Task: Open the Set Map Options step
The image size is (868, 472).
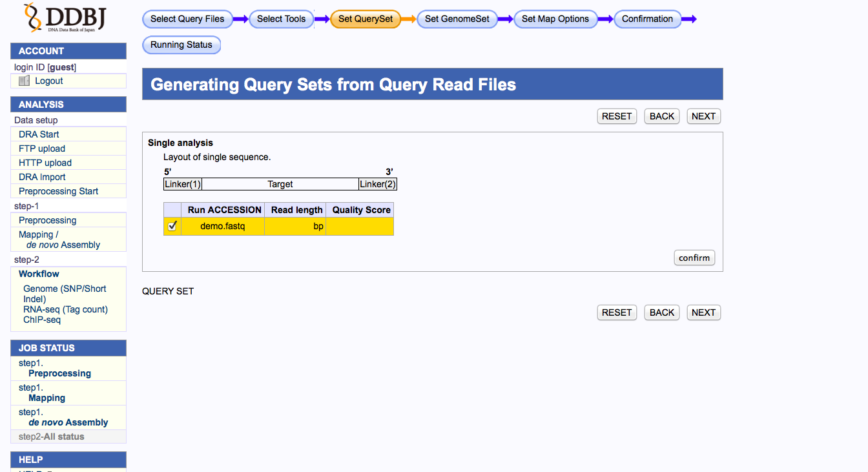Action: click(x=555, y=19)
